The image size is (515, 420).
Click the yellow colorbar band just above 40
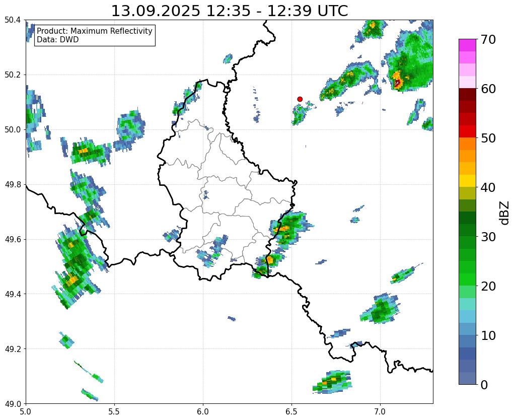467,181
